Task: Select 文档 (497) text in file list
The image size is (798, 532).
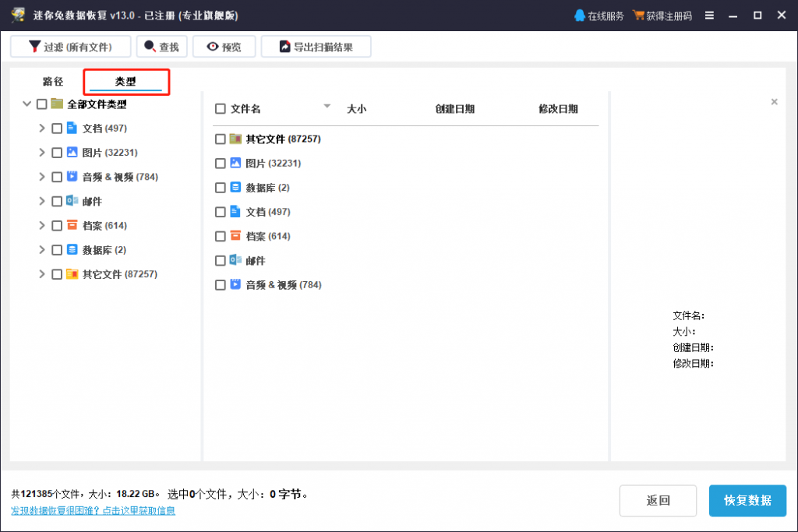Action: click(x=268, y=212)
